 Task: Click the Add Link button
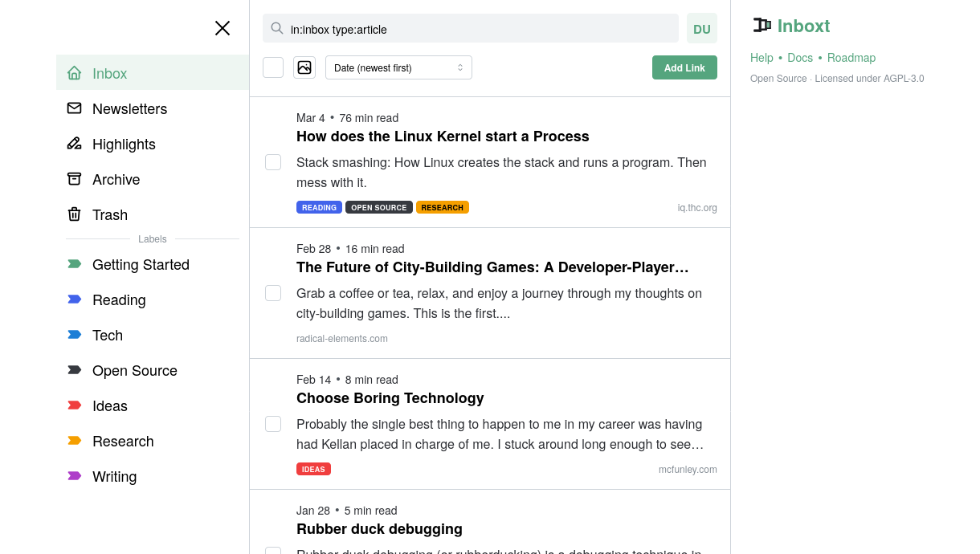click(684, 67)
